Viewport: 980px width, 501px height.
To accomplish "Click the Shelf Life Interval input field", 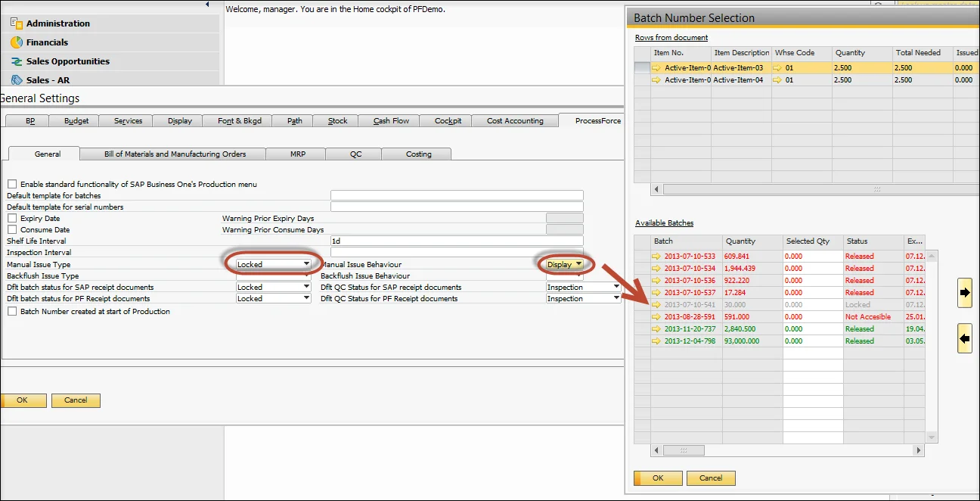I will (x=457, y=241).
